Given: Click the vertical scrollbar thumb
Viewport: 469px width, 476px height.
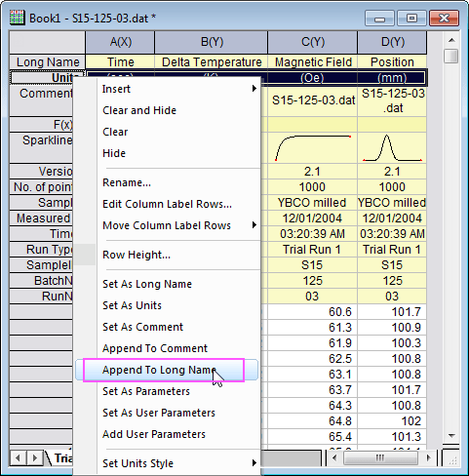Looking at the screenshot, I should (451, 56).
